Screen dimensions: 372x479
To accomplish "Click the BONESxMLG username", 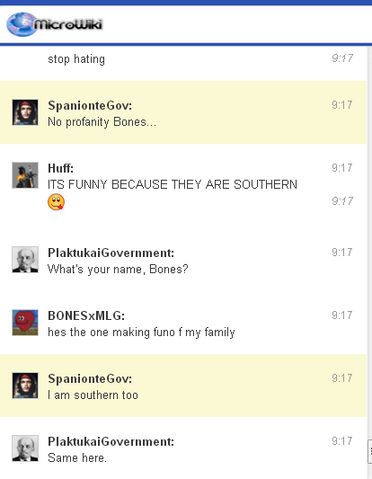I will (x=86, y=316).
